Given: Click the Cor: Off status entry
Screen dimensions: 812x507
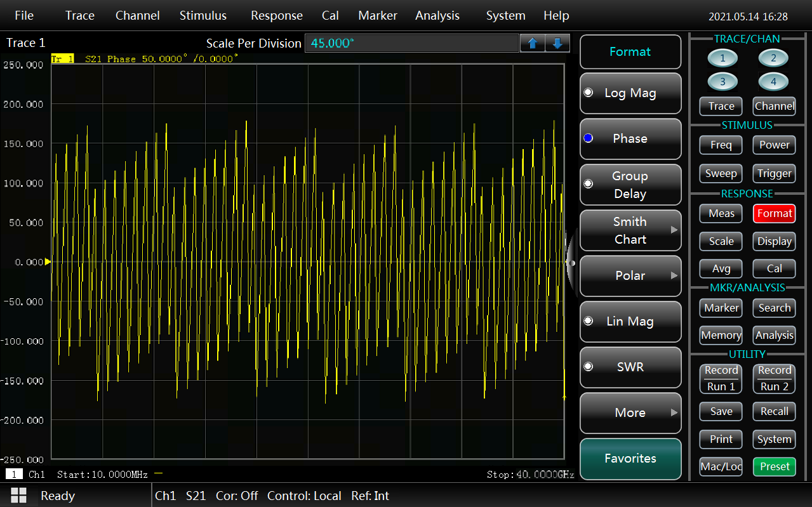Looking at the screenshot, I should [x=237, y=496].
